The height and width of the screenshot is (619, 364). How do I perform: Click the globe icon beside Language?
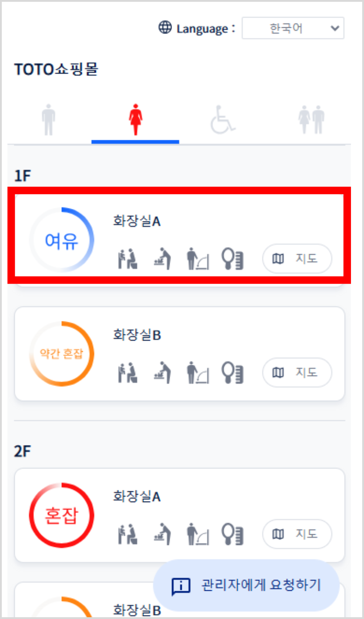pyautogui.click(x=165, y=28)
